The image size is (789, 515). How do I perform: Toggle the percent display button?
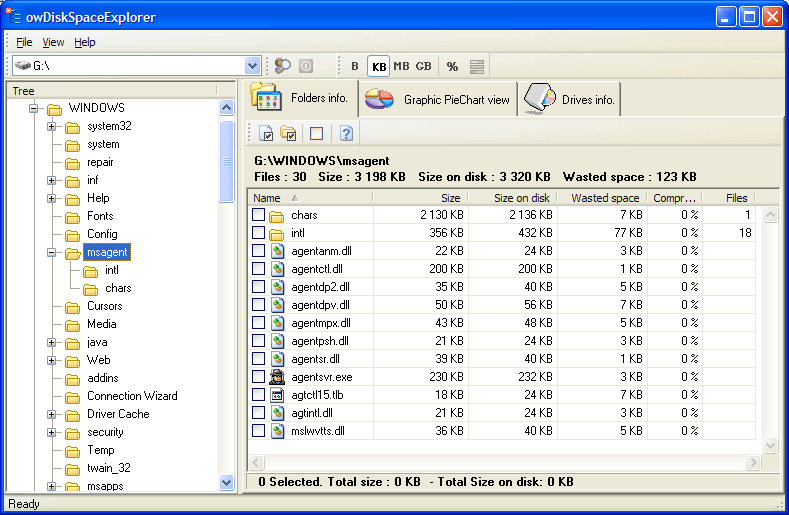coord(452,66)
